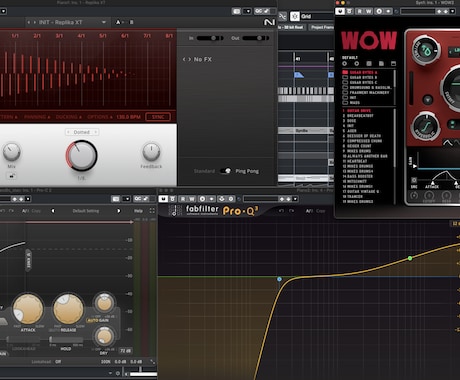Click play-shaped icon under DEFAULT in WOW
The width and height of the screenshot is (460, 380).
[x=357, y=64]
